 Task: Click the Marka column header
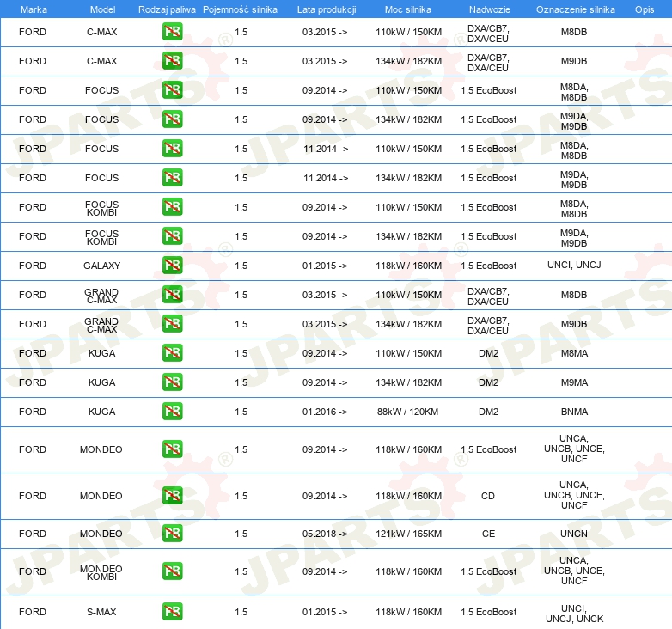(34, 9)
